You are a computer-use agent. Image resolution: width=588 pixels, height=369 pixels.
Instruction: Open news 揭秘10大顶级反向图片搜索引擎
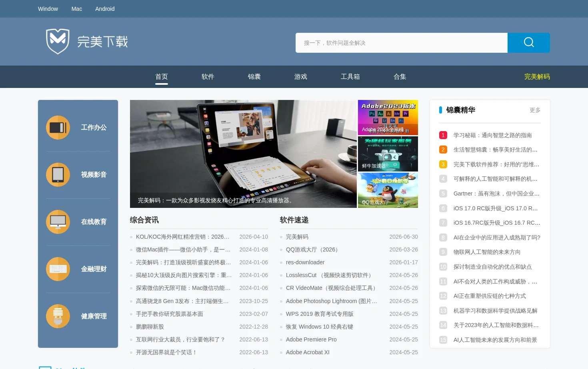pyautogui.click(x=184, y=275)
